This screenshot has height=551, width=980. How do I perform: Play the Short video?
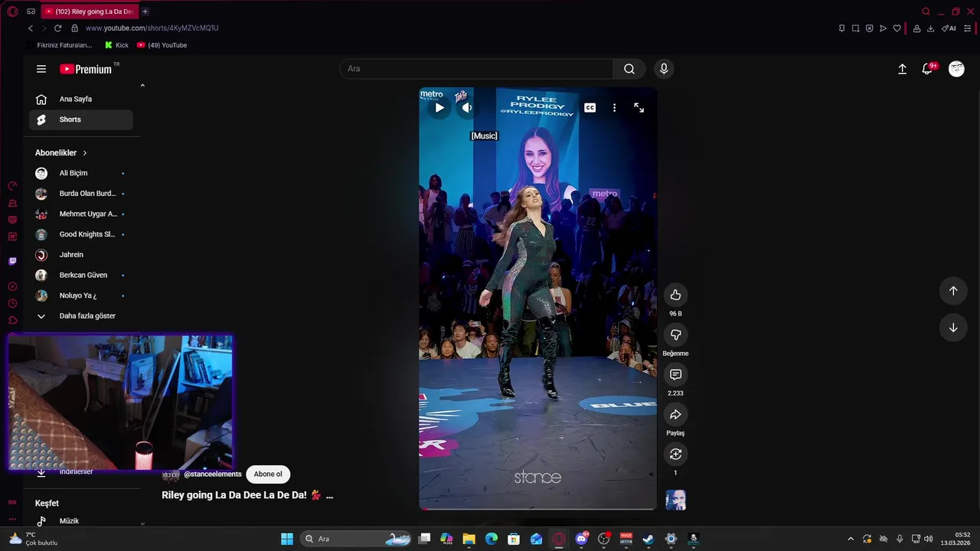[439, 108]
